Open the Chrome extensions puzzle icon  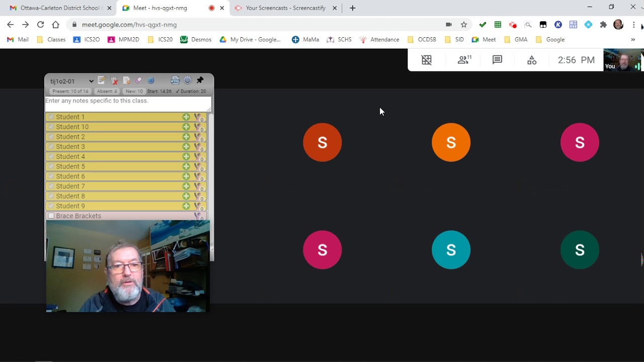pyautogui.click(x=603, y=24)
